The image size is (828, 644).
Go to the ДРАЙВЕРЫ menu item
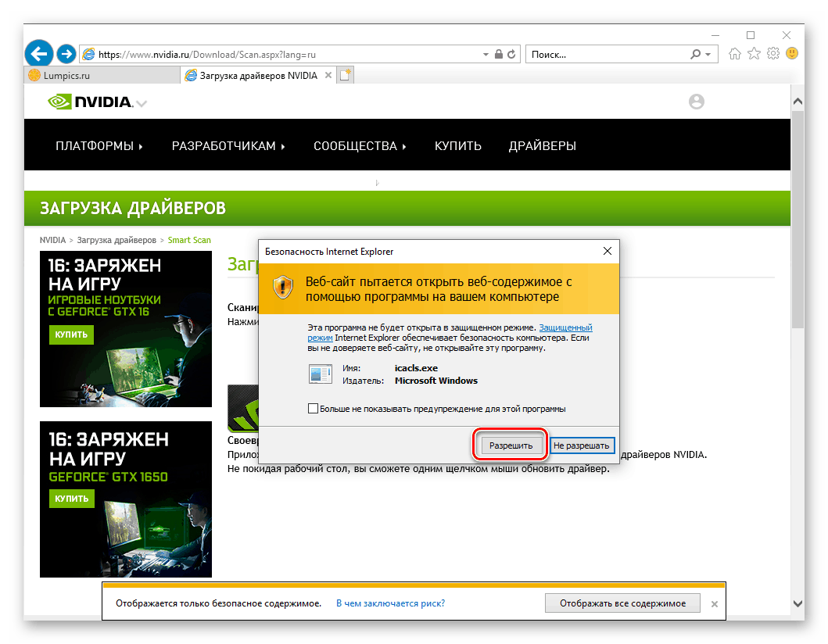pyautogui.click(x=543, y=145)
